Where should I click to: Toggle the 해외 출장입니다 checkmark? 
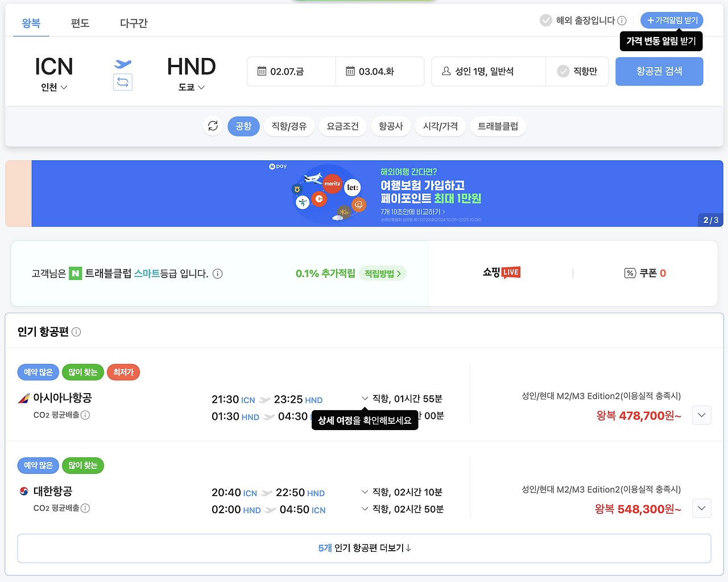coord(544,20)
